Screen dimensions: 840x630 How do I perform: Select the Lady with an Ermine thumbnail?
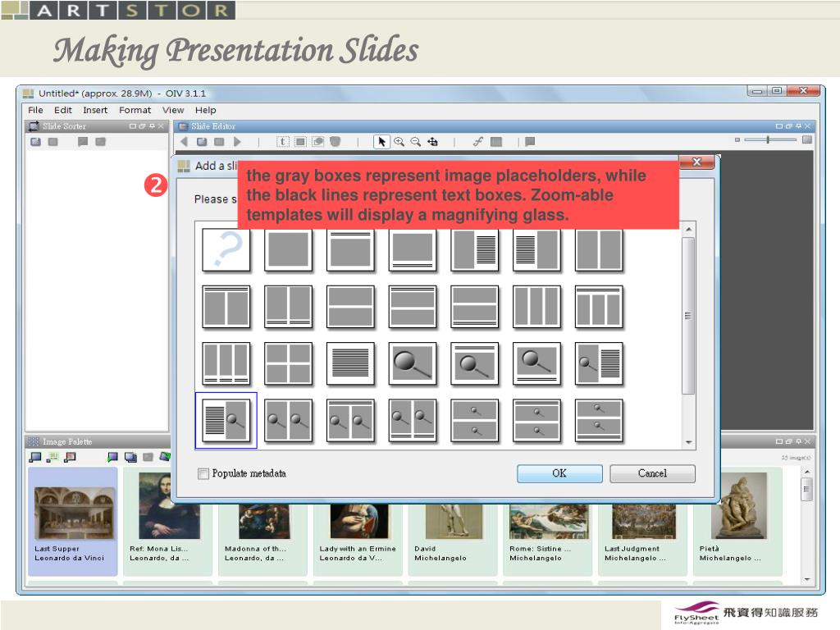coord(358,538)
